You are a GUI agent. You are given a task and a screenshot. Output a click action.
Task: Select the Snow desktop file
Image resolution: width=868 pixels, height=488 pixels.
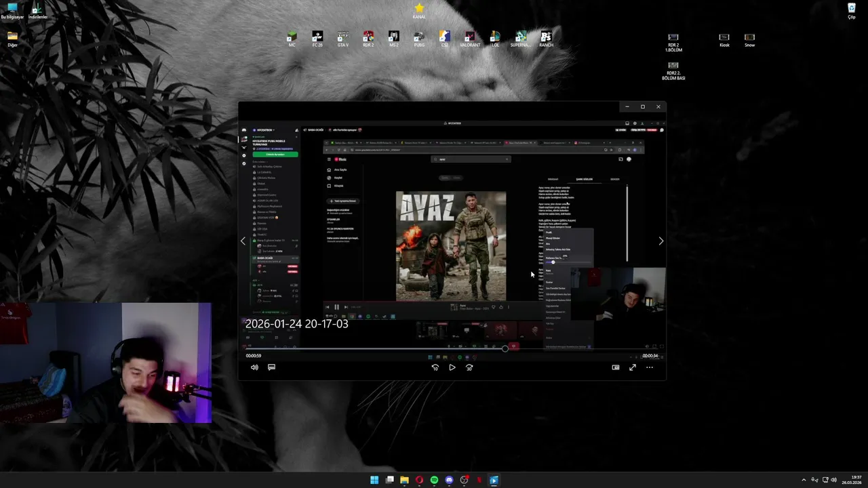click(749, 39)
